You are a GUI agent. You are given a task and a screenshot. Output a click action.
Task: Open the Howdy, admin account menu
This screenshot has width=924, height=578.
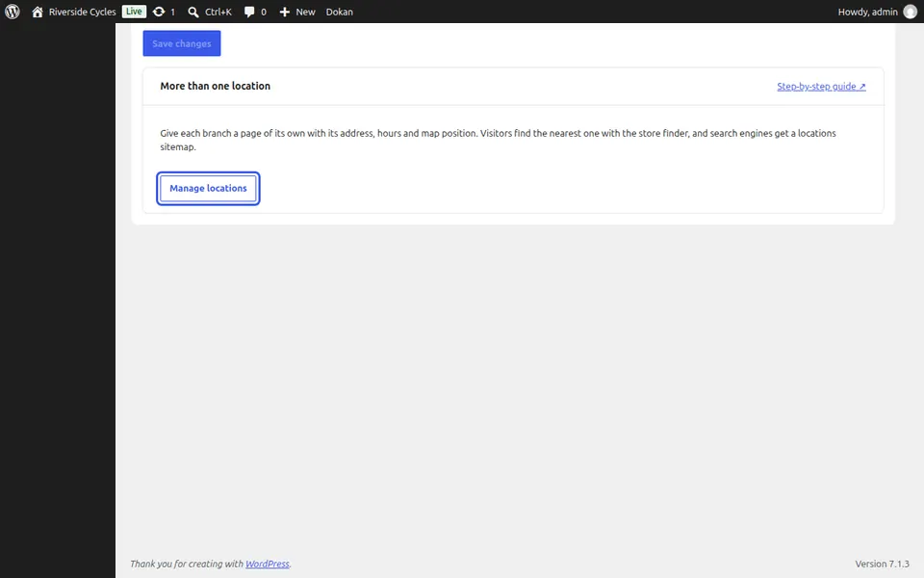click(x=877, y=12)
